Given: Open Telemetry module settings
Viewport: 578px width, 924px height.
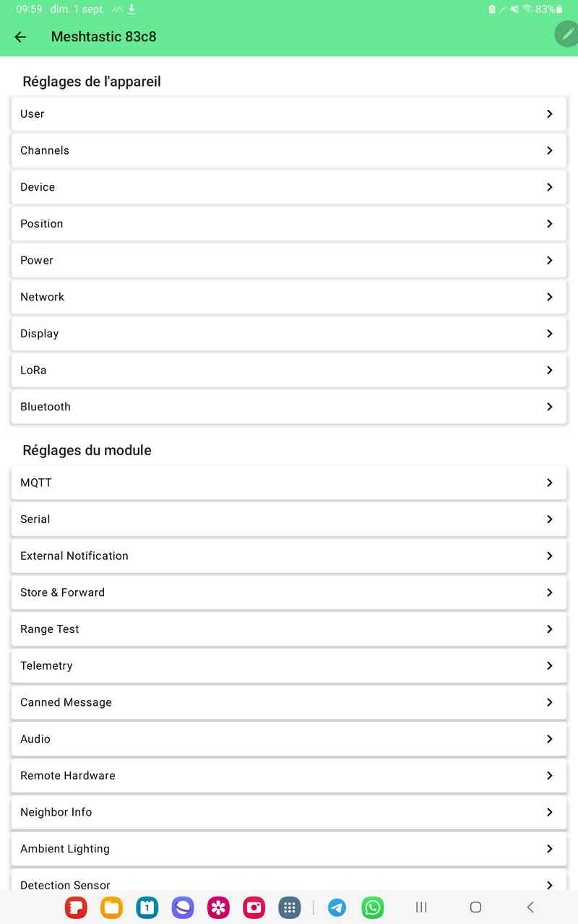Looking at the screenshot, I should [x=289, y=666].
